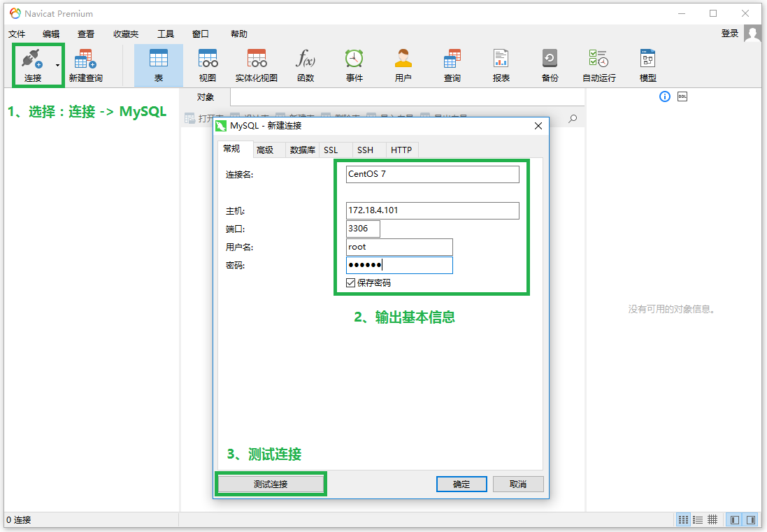767x532 pixels.
Task: Open the 收藏夹 (Favorites) menu
Action: pyautogui.click(x=126, y=34)
